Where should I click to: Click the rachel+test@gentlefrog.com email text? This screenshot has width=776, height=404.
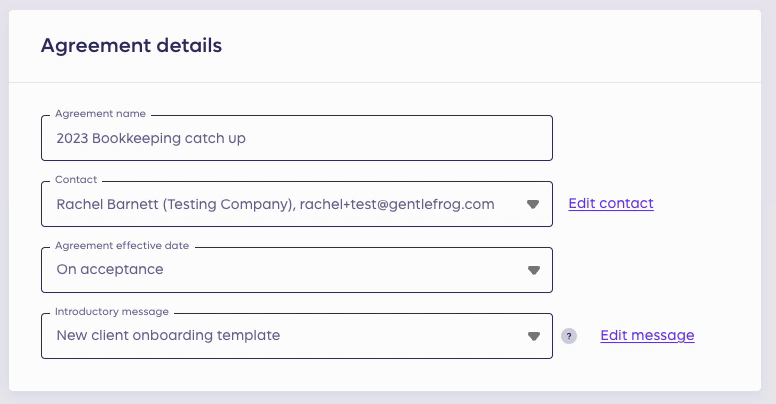click(x=397, y=204)
